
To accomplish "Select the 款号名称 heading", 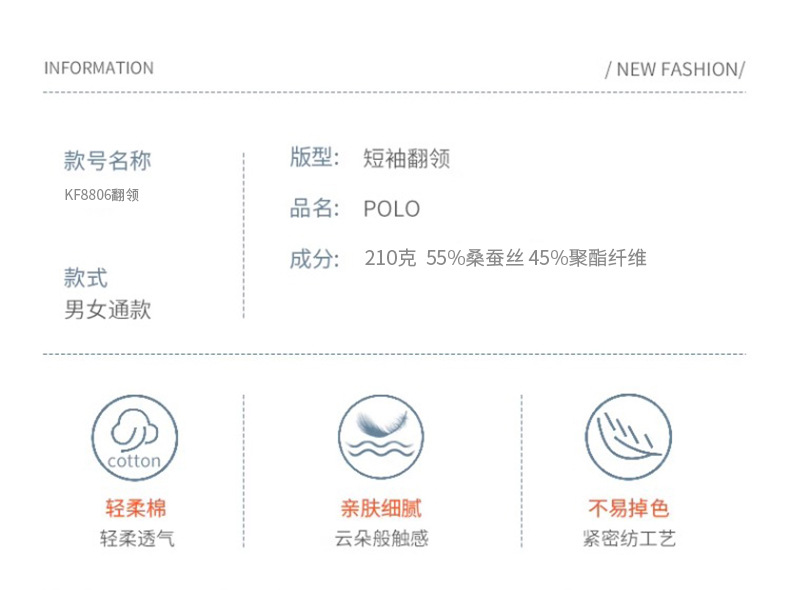I will (x=108, y=160).
